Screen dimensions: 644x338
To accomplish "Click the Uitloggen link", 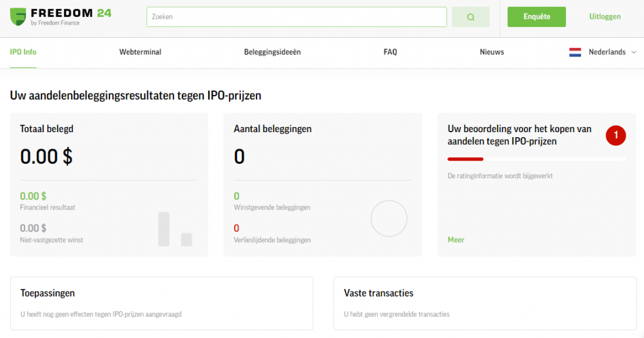I will point(604,17).
